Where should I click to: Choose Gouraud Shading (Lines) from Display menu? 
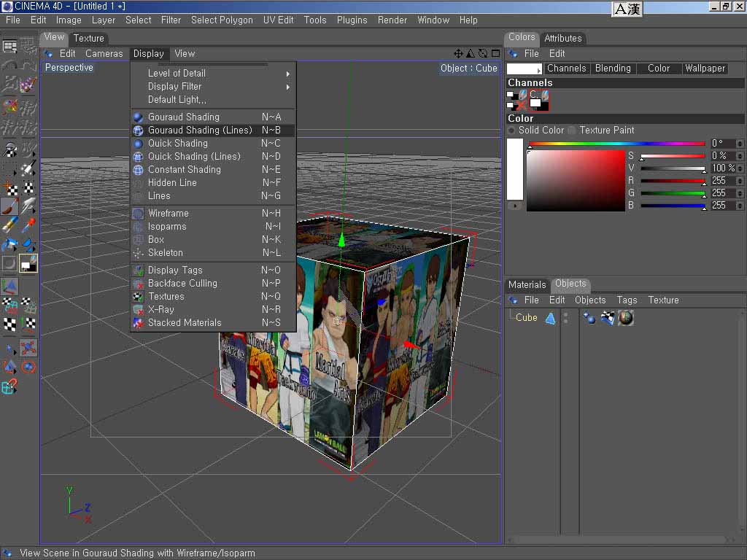(213, 130)
